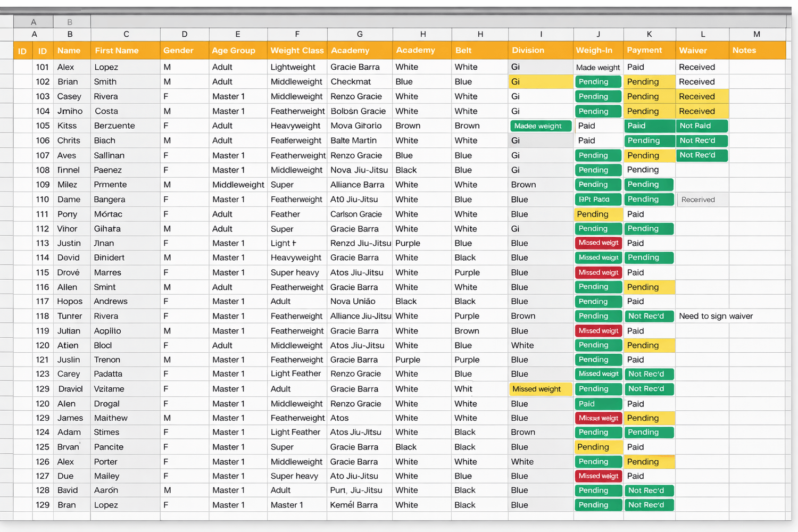Select the "Kemél Barra" academy cell
Image resolution: width=798 pixels, height=532 pixels.
click(354, 505)
